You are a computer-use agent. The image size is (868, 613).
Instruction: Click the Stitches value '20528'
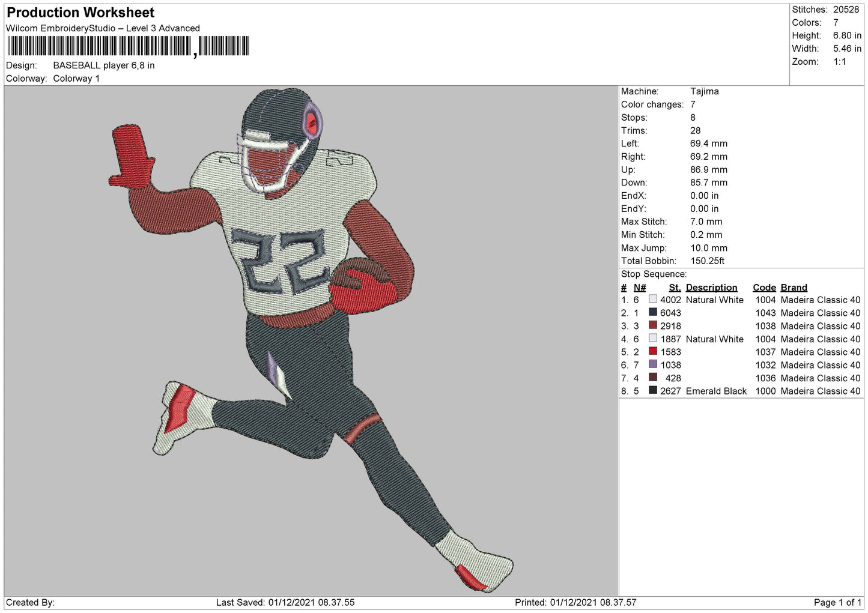[846, 10]
